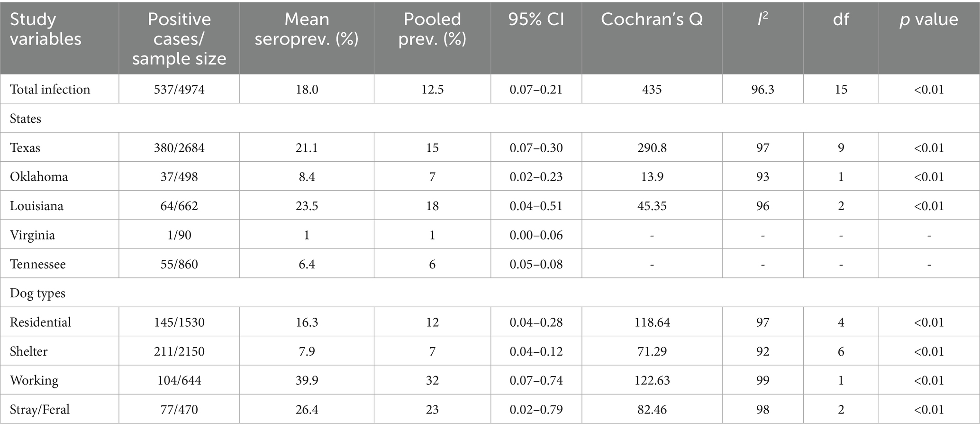The width and height of the screenshot is (980, 432).
Task: Click the 537/4974 total cases cell
Action: coord(179,89)
